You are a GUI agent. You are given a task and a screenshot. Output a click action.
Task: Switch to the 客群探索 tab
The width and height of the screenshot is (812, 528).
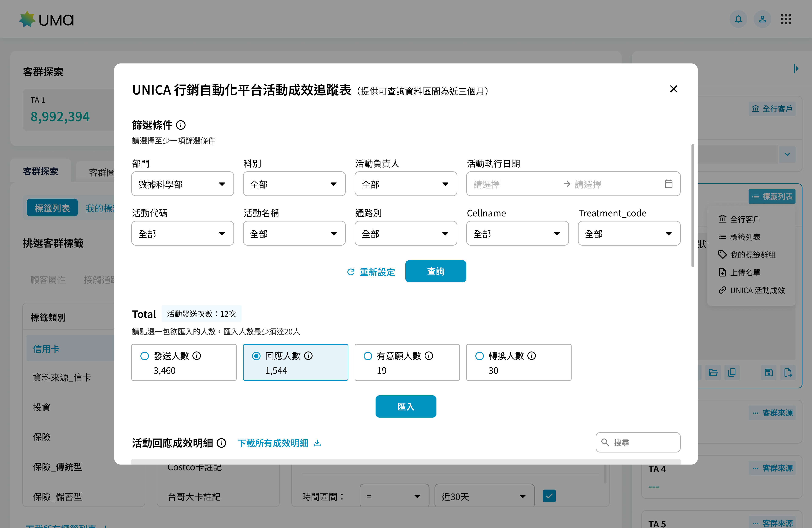click(41, 171)
